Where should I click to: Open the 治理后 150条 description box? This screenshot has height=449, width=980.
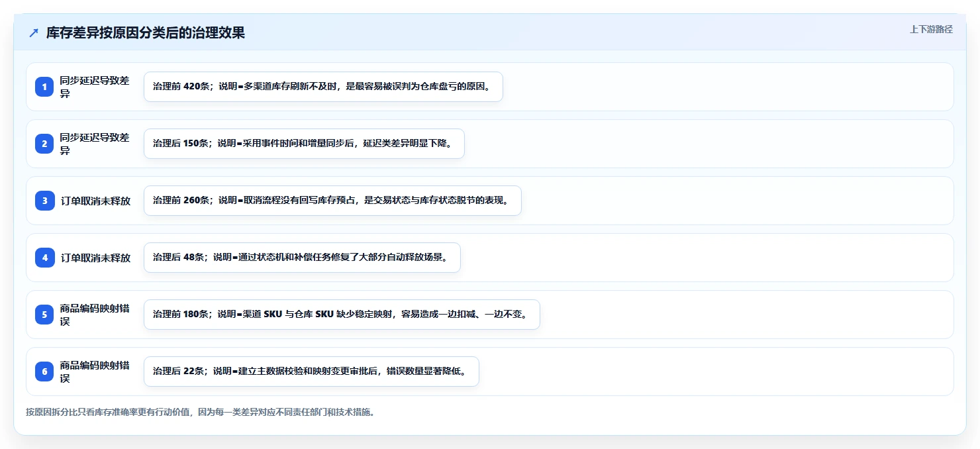tap(304, 144)
